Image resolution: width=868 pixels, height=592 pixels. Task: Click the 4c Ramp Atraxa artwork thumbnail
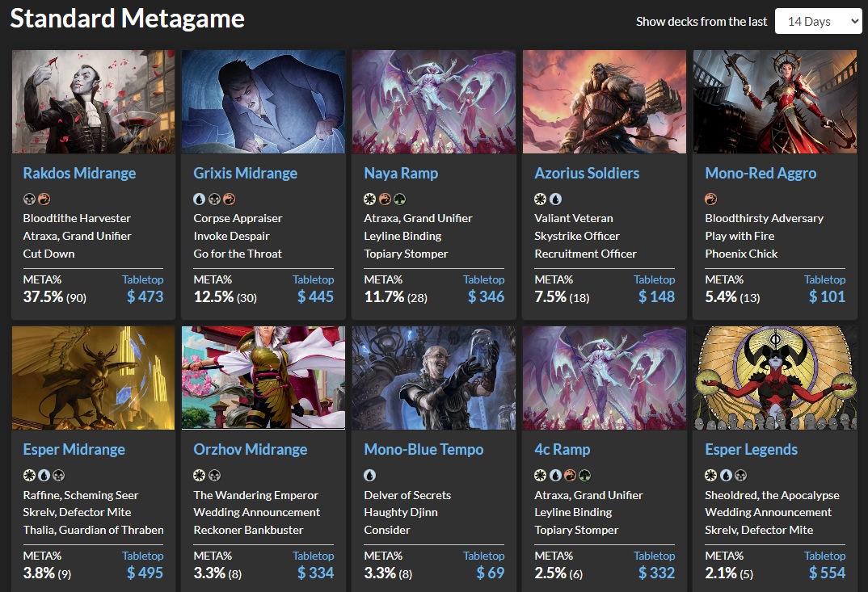pyautogui.click(x=605, y=378)
